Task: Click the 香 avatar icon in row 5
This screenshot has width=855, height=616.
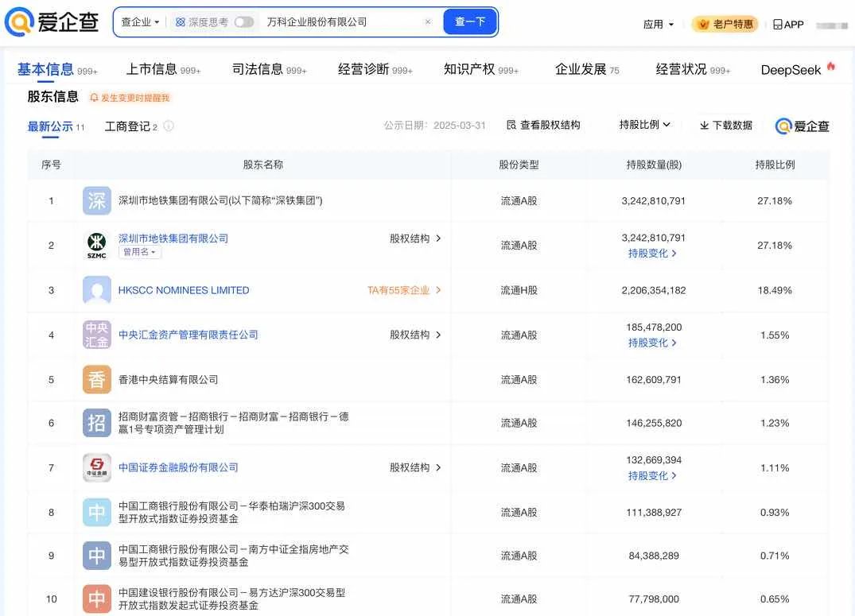Action: pyautogui.click(x=96, y=379)
